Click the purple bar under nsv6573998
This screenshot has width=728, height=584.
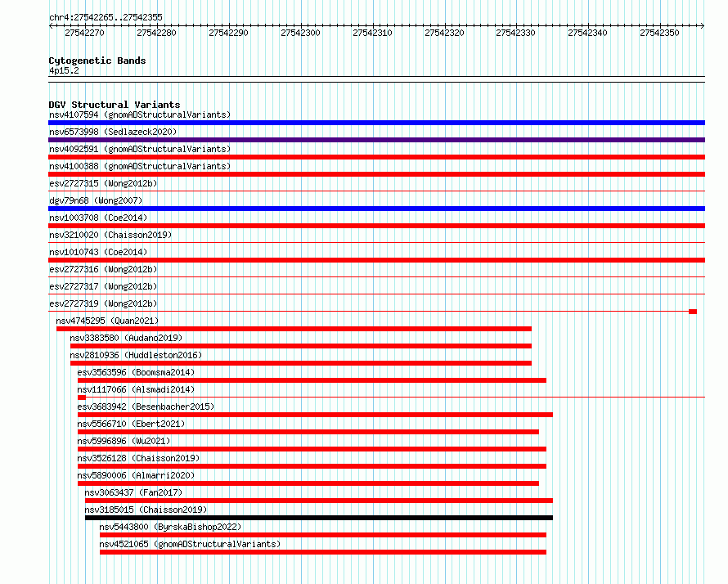(x=376, y=140)
